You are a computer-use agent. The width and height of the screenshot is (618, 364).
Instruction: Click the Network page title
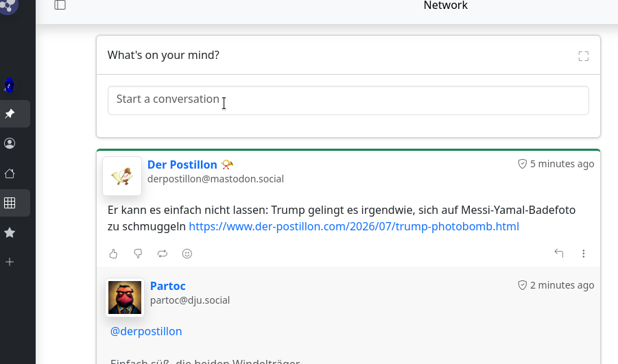coord(445,5)
